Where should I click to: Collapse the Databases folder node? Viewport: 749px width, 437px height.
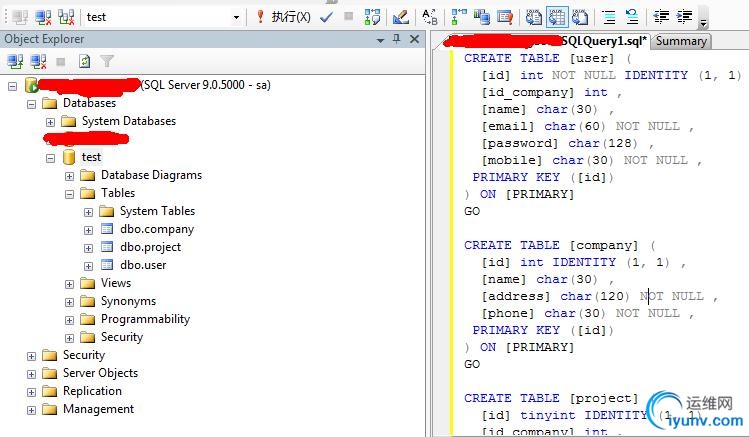[32, 104]
